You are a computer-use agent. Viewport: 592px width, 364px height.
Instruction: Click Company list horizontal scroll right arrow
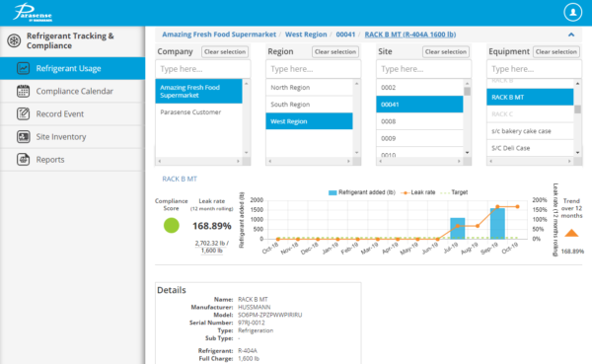click(x=238, y=161)
